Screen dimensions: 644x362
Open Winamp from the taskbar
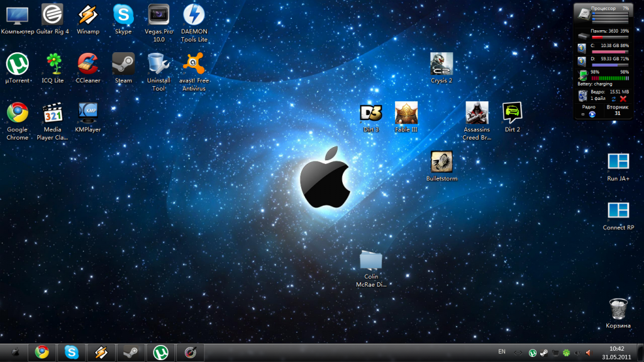(101, 352)
